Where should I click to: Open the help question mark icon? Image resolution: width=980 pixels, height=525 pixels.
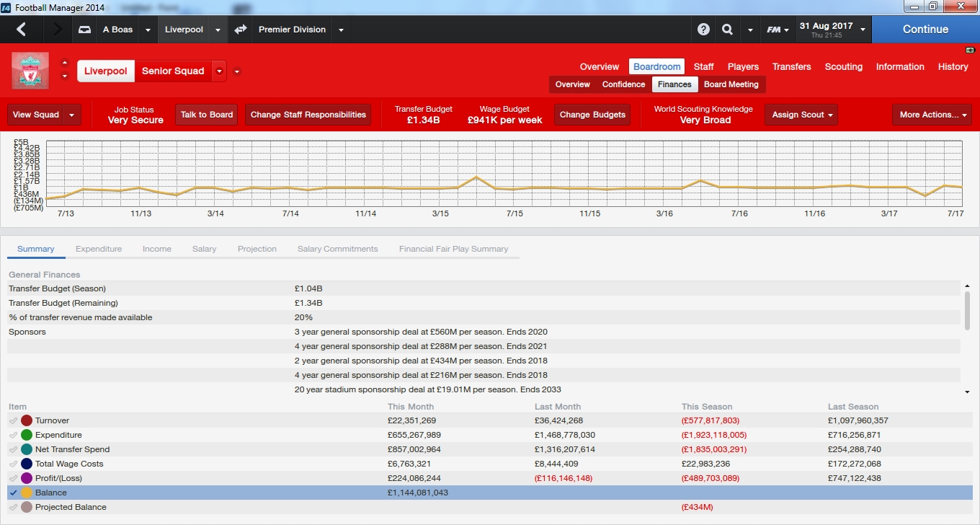coord(704,30)
